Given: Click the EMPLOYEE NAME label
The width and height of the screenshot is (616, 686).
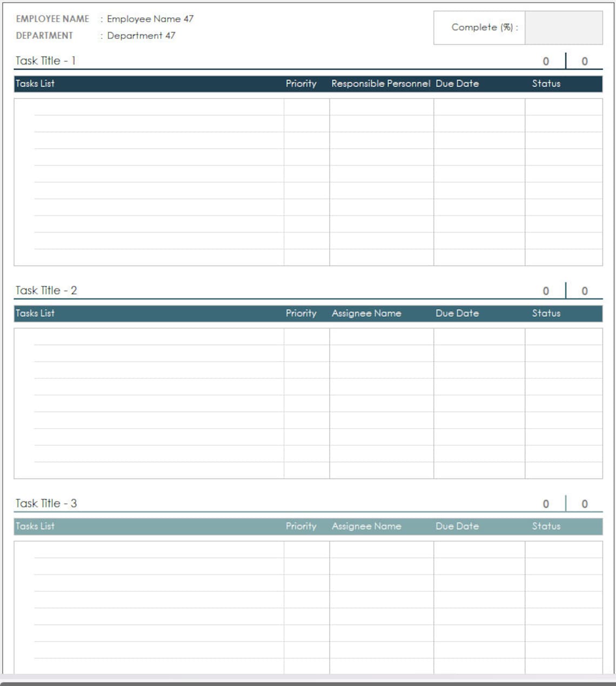Looking at the screenshot, I should click(x=52, y=19).
